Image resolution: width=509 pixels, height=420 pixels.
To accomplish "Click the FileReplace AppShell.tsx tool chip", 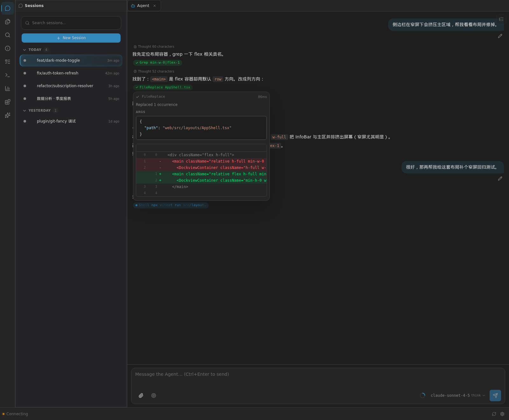I will (163, 87).
